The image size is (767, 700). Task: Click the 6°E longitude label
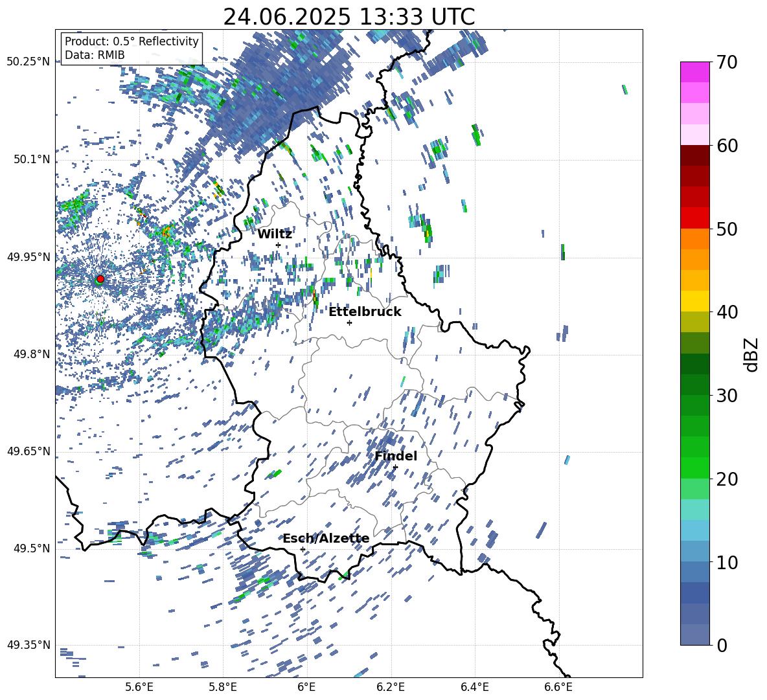[306, 687]
